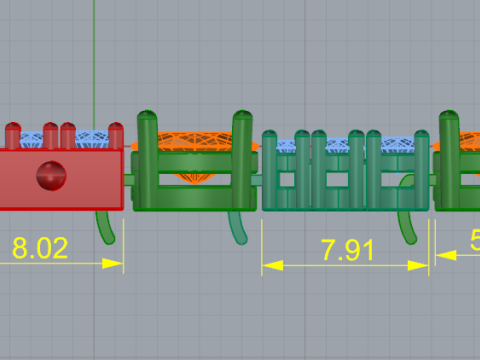Image resolution: width=480 pixels, height=360 pixels.
Task: Select the leftmost red prong
Action: pyautogui.click(x=13, y=136)
